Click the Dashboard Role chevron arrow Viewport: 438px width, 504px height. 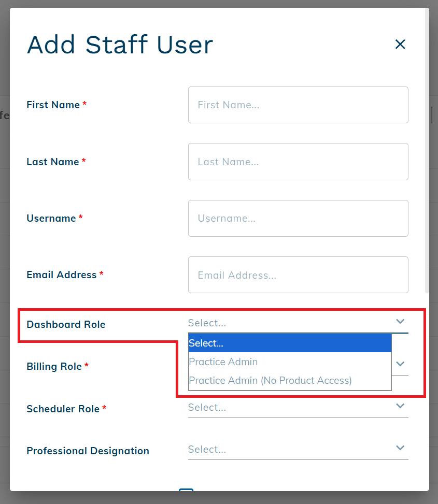tap(400, 322)
